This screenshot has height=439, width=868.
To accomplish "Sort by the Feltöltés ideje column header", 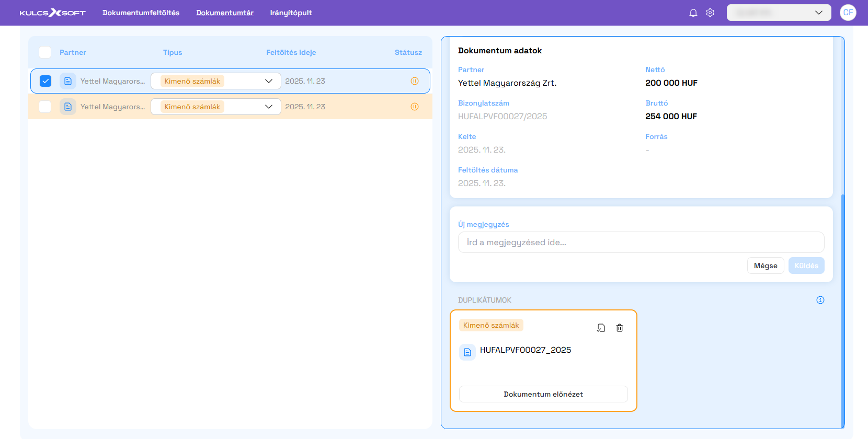I will [291, 52].
